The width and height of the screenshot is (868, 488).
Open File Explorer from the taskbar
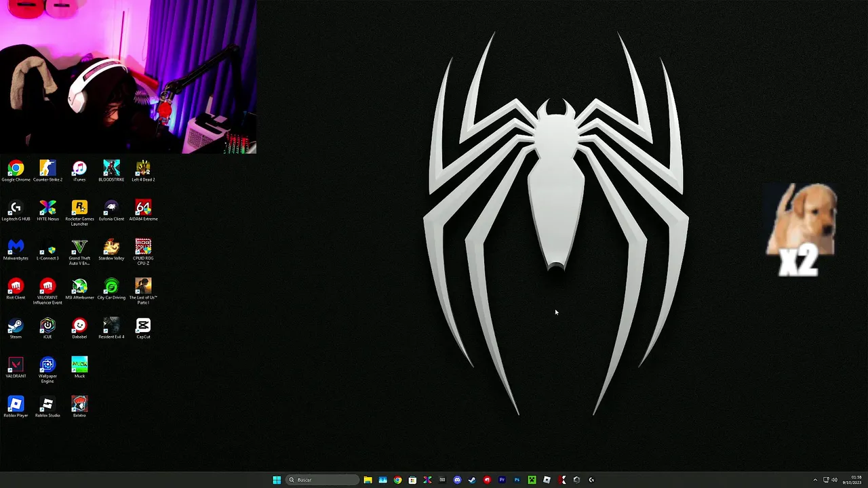tap(368, 480)
